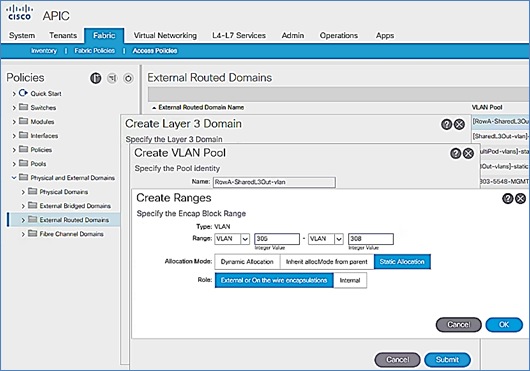Select Dynamic Allocation mode
530x371 pixels.
coord(247,262)
